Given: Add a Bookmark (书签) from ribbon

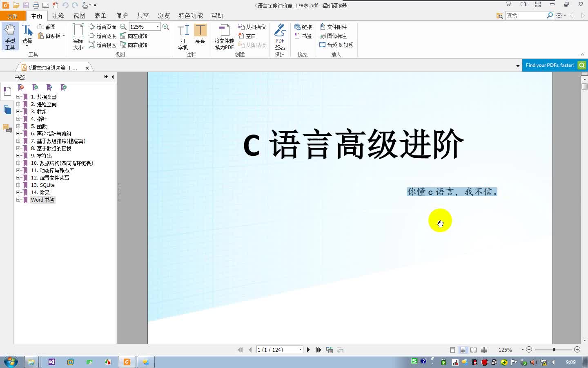Looking at the screenshot, I should 303,36.
